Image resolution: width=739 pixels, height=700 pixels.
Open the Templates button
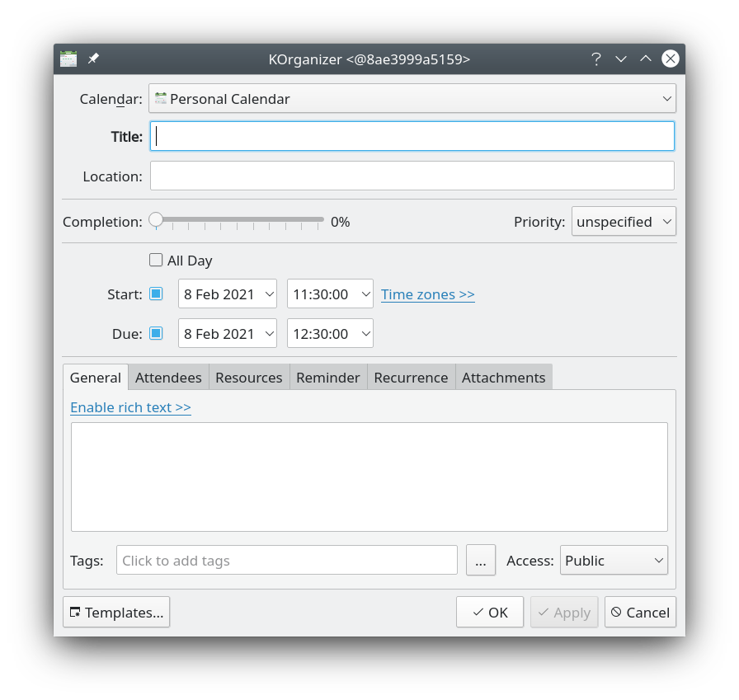[116, 612]
